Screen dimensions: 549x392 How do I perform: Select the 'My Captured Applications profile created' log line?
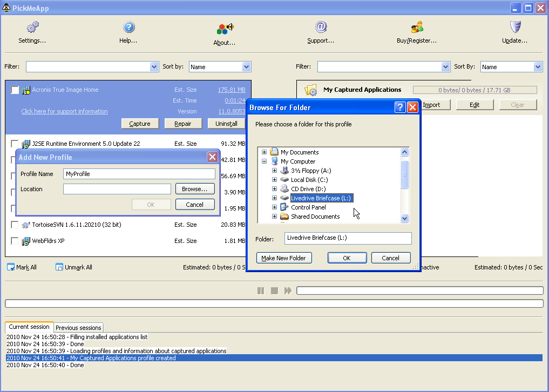point(274,358)
